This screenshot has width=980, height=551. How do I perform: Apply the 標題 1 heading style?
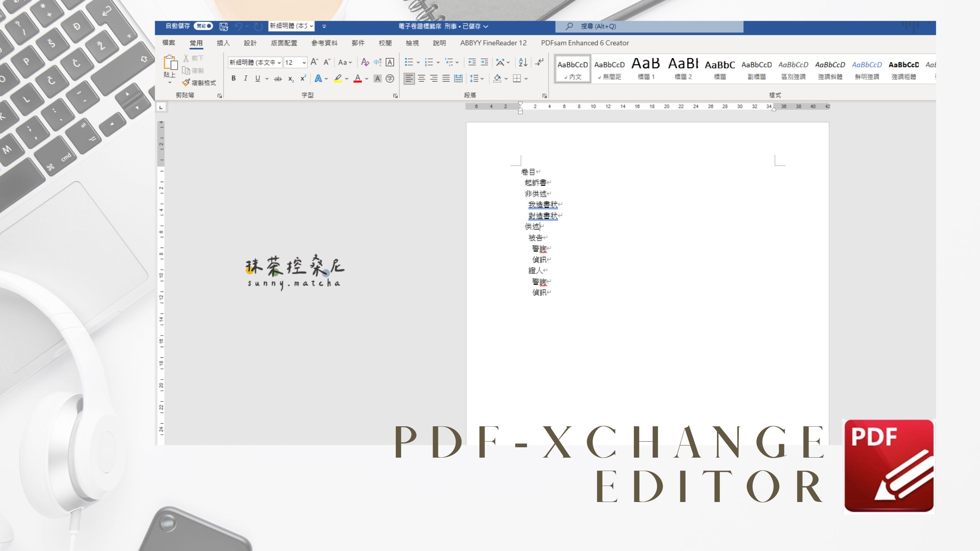point(646,69)
